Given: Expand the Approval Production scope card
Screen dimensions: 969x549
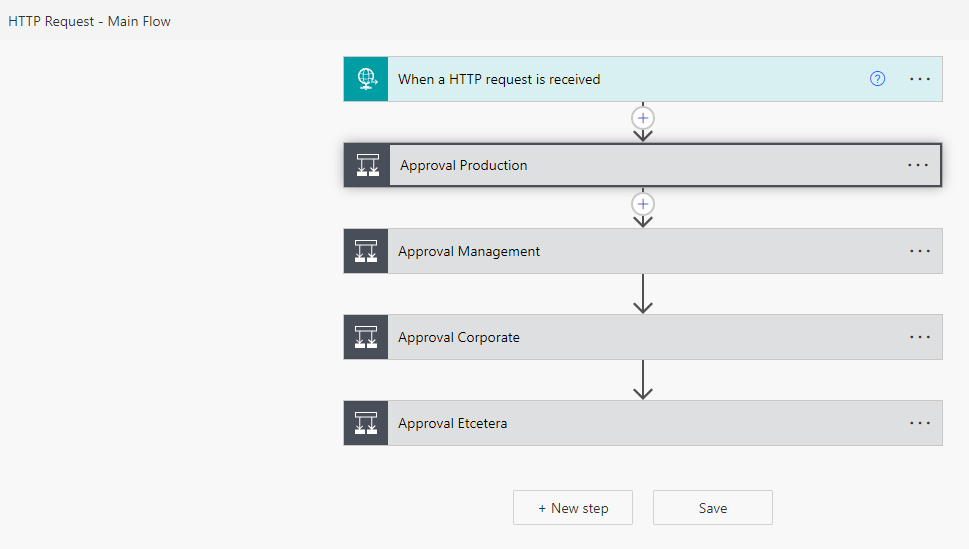Looking at the screenshot, I should [x=643, y=165].
